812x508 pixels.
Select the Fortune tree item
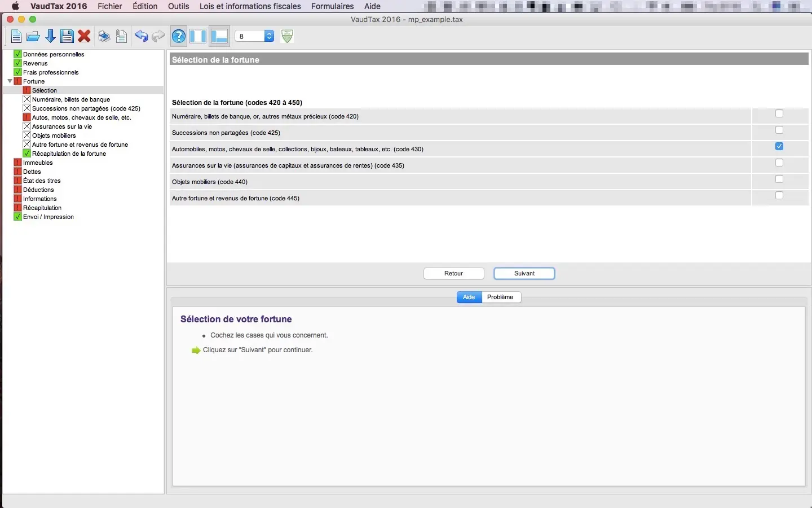34,81
